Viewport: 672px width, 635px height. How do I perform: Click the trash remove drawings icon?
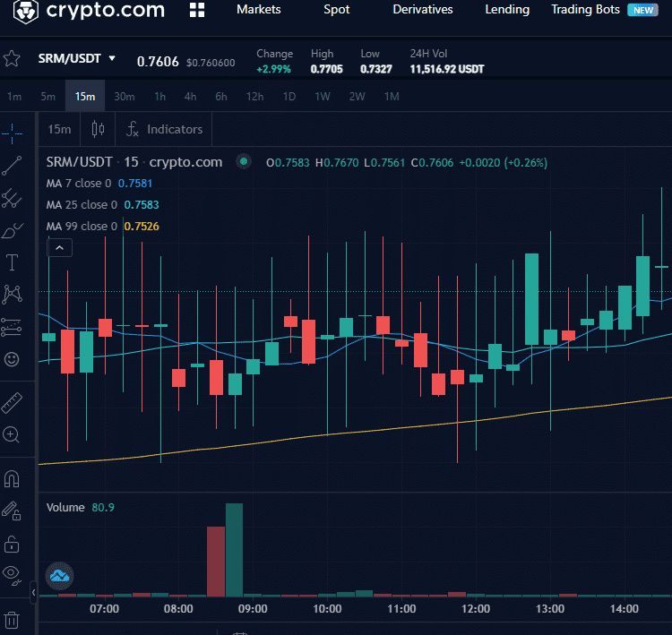(12, 620)
